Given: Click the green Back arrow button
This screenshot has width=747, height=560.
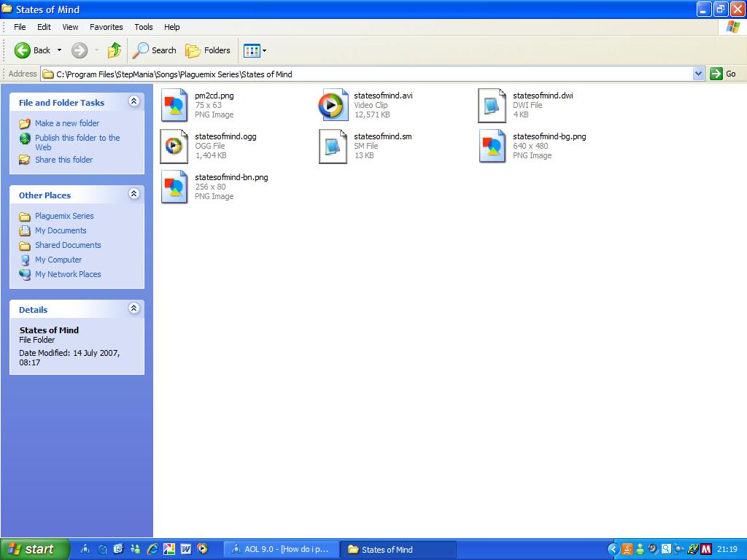Looking at the screenshot, I should pyautogui.click(x=23, y=50).
